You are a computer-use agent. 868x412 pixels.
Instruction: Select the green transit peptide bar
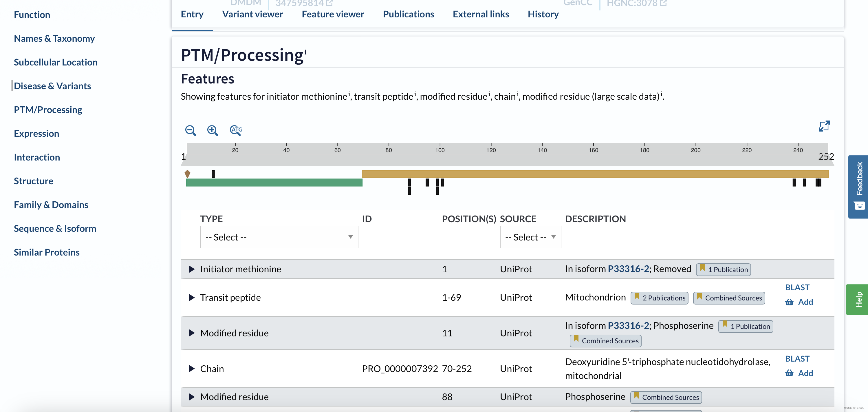[x=274, y=183]
